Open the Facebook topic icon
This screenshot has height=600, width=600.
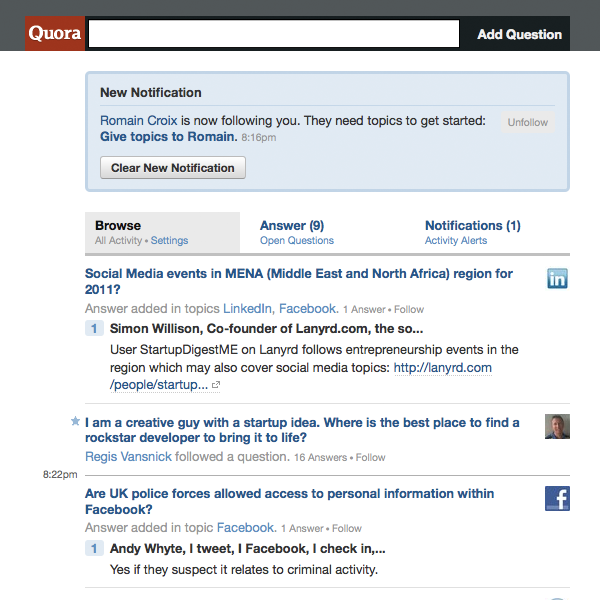[x=557, y=499]
